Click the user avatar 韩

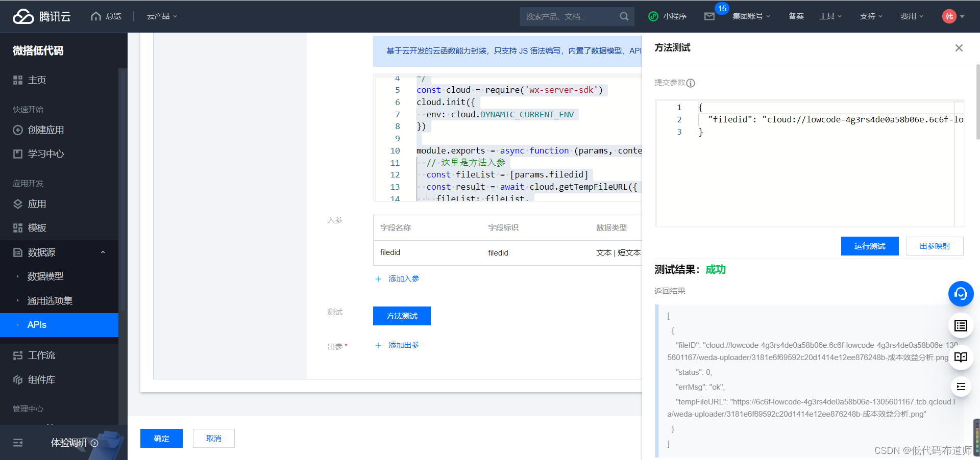point(949,16)
